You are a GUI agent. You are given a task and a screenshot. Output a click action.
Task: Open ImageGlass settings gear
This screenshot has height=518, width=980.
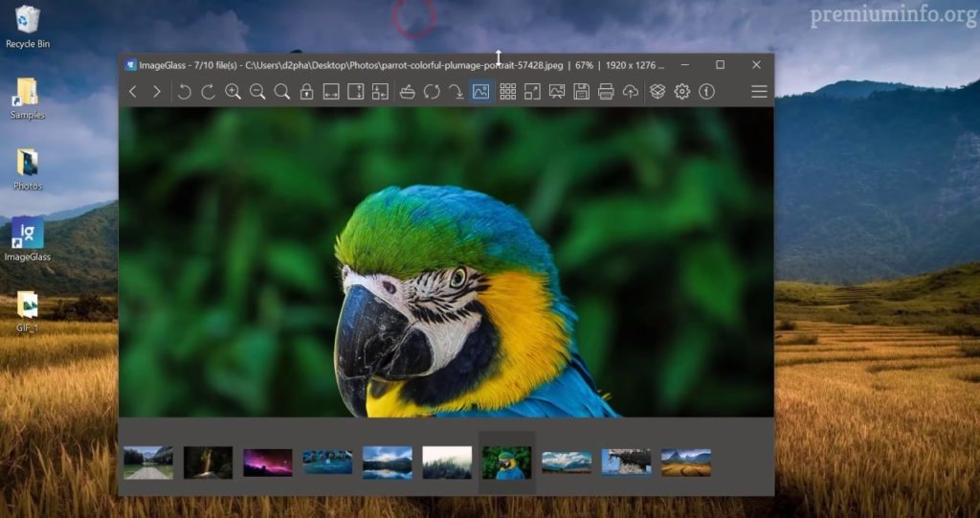click(x=681, y=92)
